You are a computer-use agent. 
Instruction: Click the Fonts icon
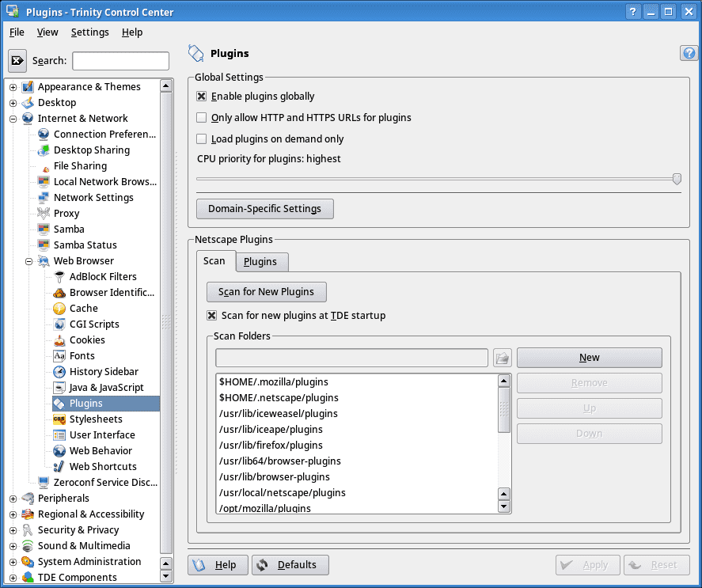[59, 355]
